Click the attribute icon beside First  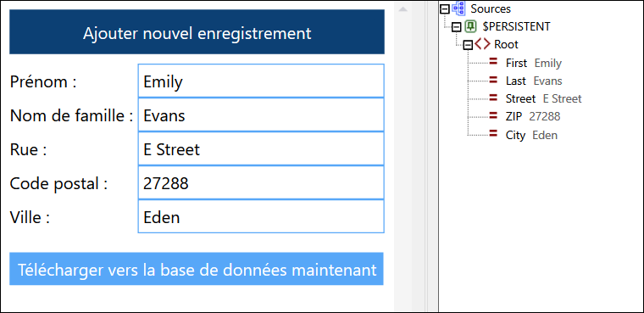click(x=494, y=63)
